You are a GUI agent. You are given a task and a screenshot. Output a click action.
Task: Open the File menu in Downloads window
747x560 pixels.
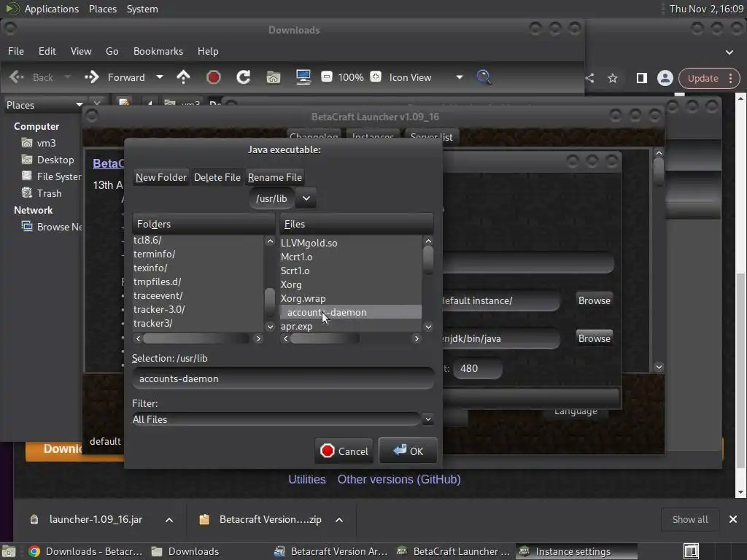[x=16, y=51]
